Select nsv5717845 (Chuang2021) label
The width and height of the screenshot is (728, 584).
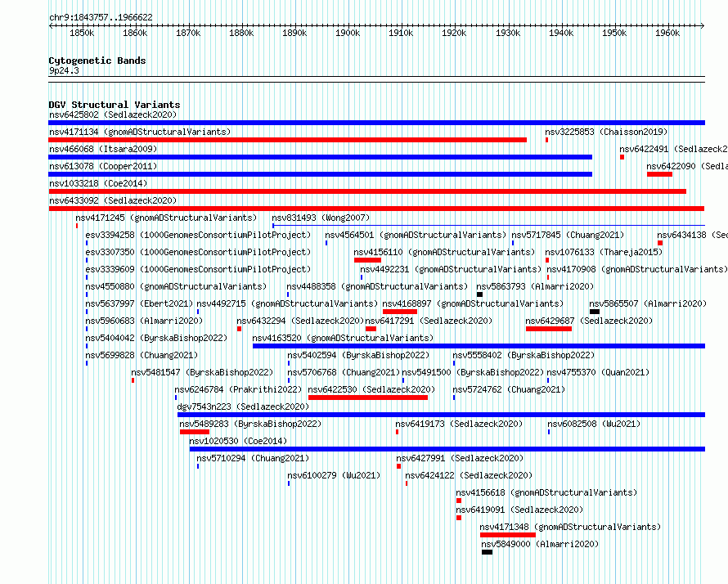[x=568, y=235]
